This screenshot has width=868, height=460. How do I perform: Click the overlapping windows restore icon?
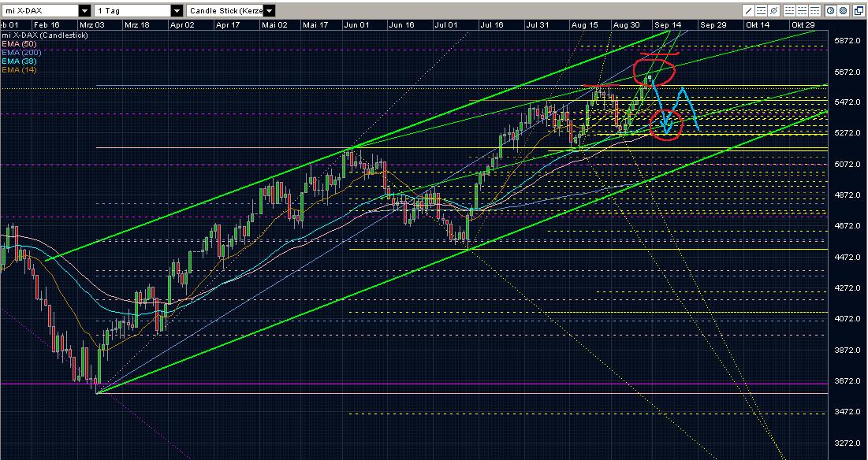pos(859,10)
